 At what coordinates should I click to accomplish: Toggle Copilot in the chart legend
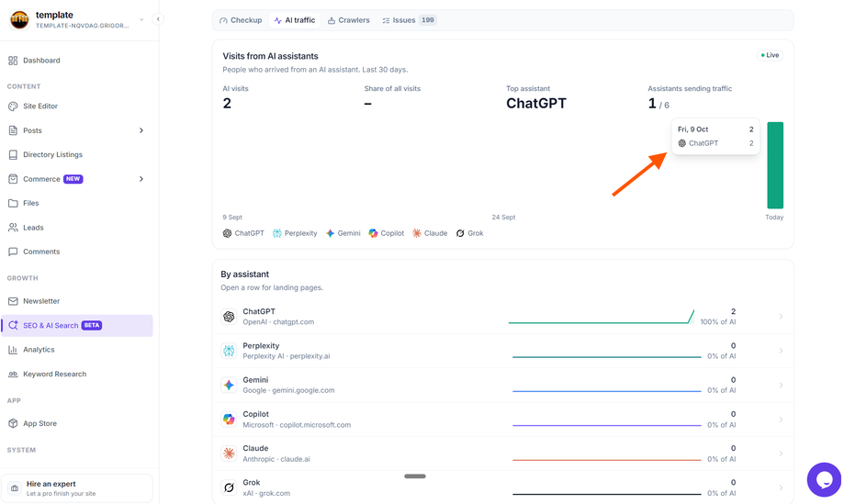[386, 233]
